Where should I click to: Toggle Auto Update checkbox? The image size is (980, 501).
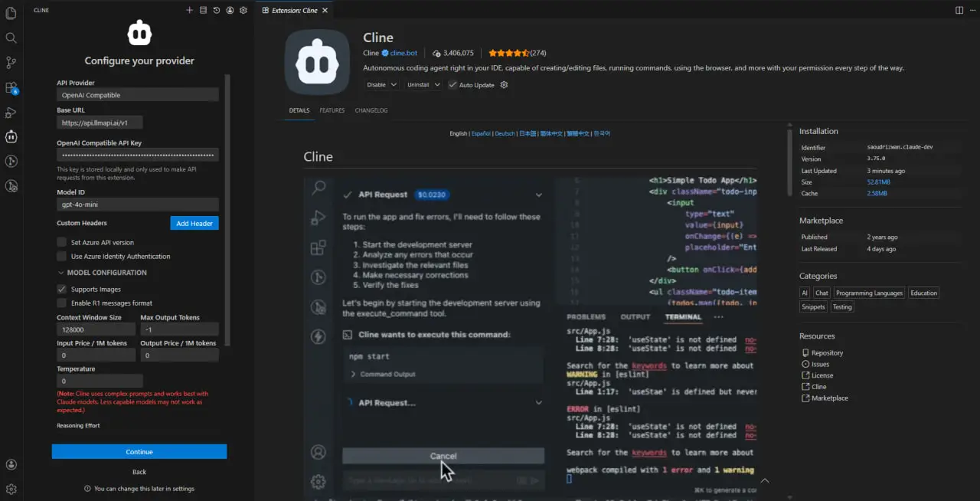tap(452, 85)
